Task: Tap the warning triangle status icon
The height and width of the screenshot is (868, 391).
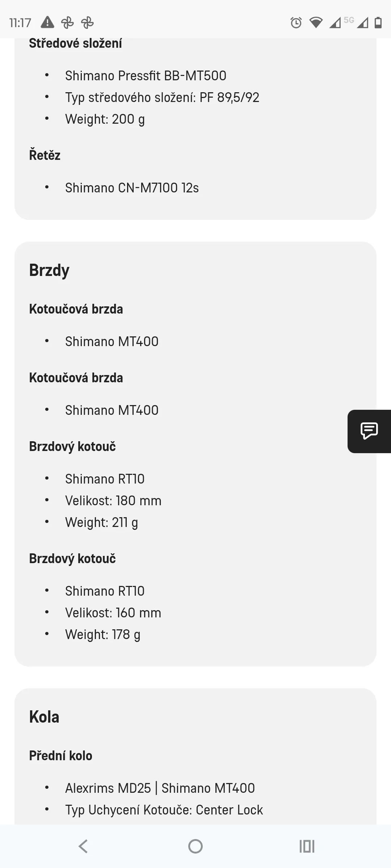Action: 47,22
